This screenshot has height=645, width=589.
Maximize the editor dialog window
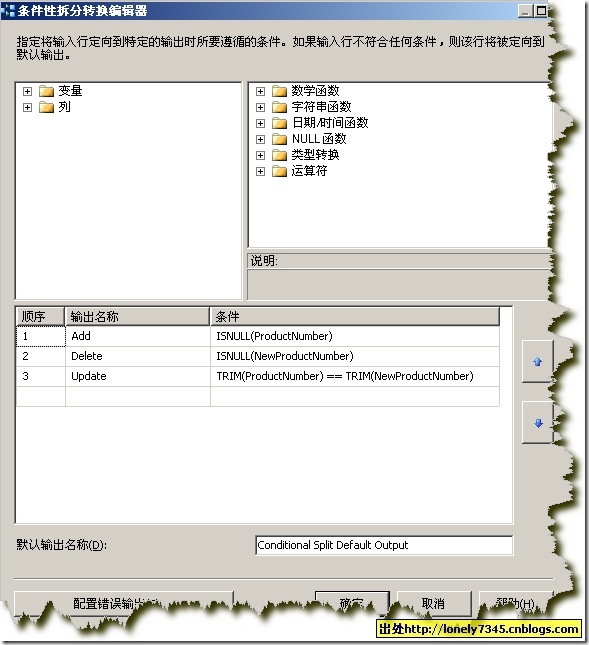pos(540,11)
